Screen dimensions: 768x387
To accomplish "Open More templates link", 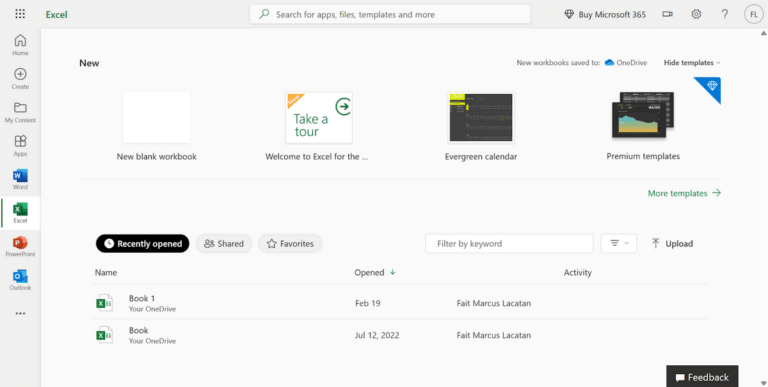I will tap(684, 193).
